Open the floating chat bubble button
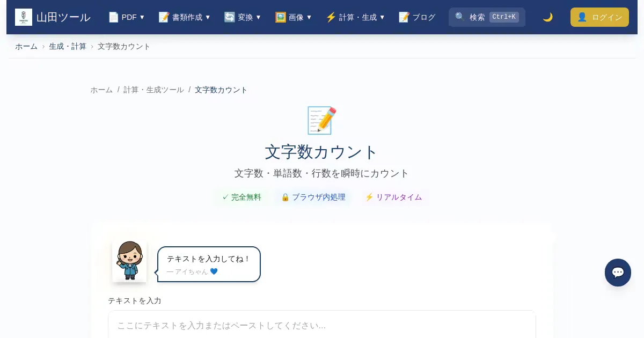644x338 pixels. click(x=618, y=273)
